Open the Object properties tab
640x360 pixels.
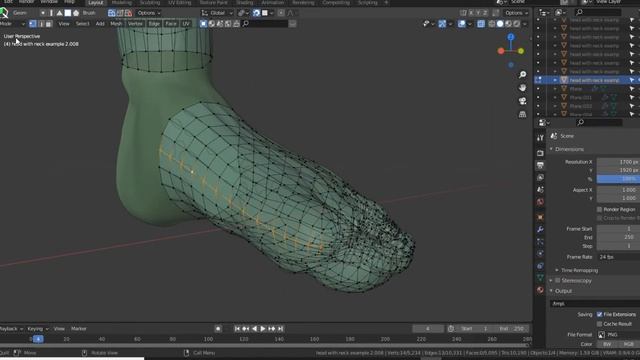[540, 217]
